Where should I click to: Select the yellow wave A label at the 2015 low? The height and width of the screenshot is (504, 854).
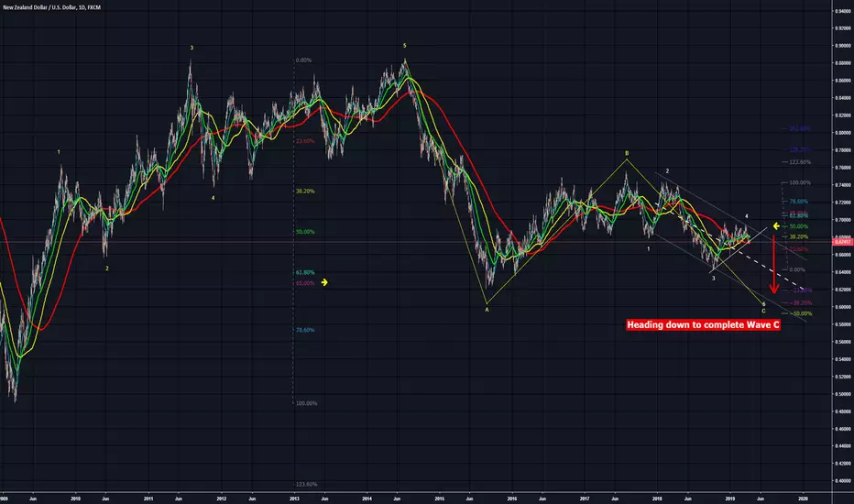[x=487, y=310]
